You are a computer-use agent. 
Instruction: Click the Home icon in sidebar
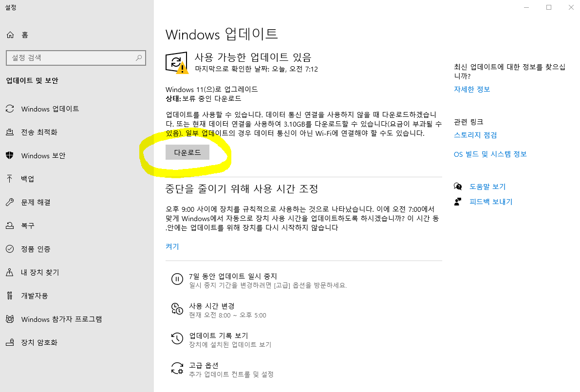coord(10,35)
